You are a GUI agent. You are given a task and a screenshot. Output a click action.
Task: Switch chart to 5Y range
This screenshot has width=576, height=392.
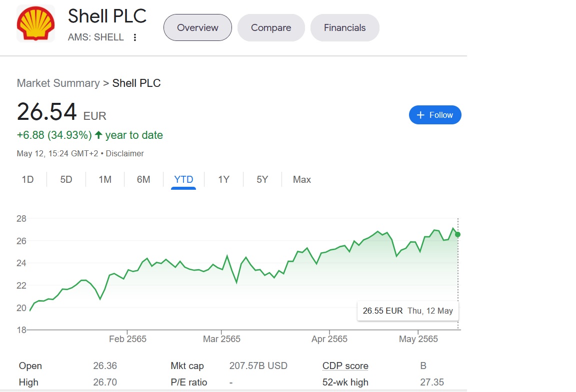(262, 179)
